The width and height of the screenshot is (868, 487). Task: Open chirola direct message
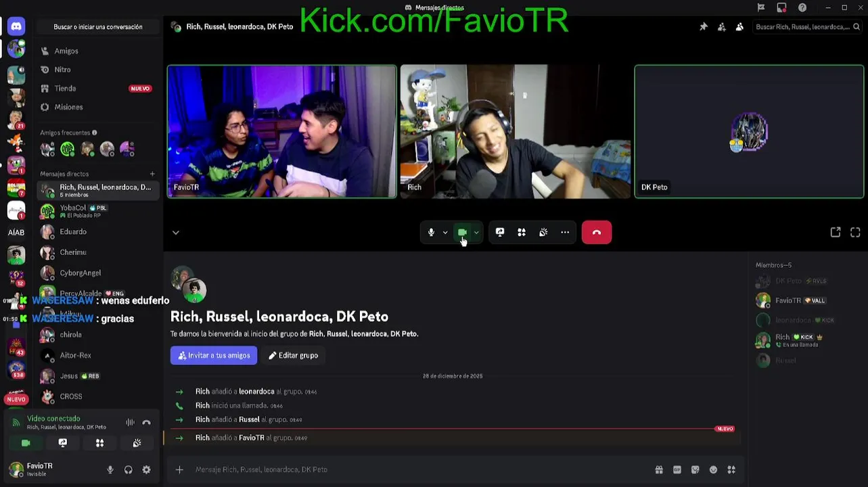tap(97, 335)
